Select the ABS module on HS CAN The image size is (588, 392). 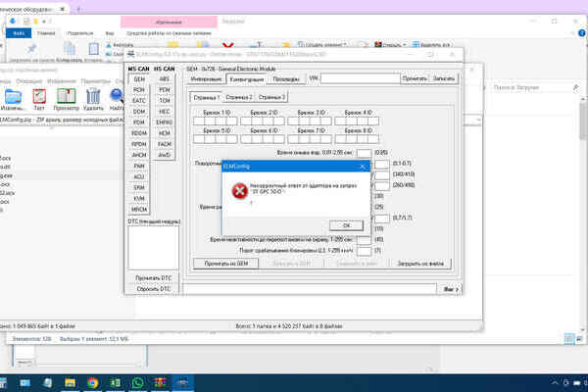coord(165,79)
